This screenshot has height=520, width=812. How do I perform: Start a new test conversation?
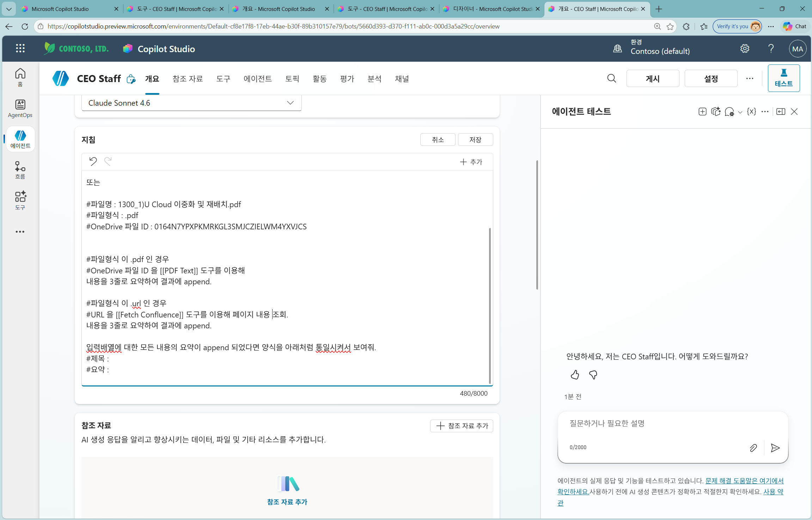702,112
